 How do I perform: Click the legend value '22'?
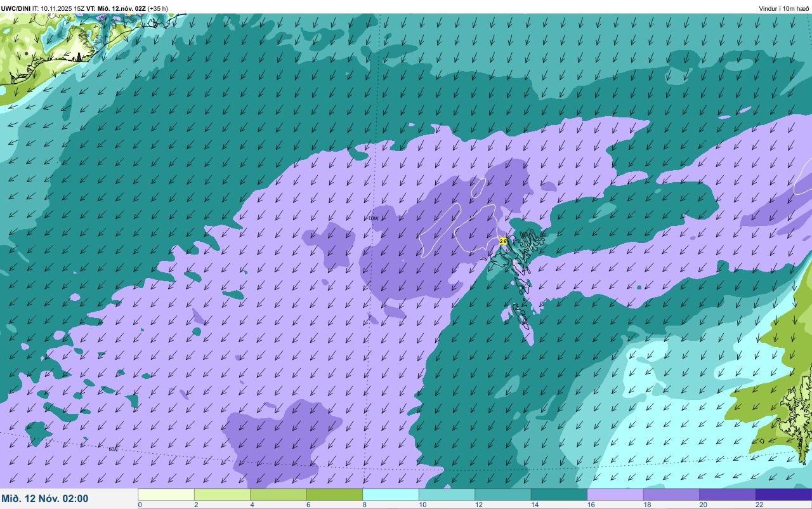pos(759,505)
